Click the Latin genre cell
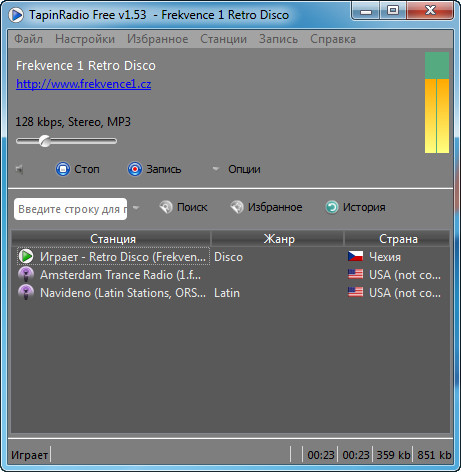The image size is (461, 472). 227,293
